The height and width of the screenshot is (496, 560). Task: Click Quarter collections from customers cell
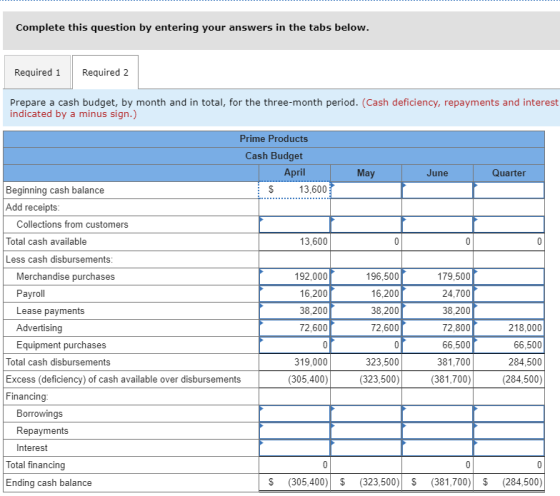tap(509, 225)
